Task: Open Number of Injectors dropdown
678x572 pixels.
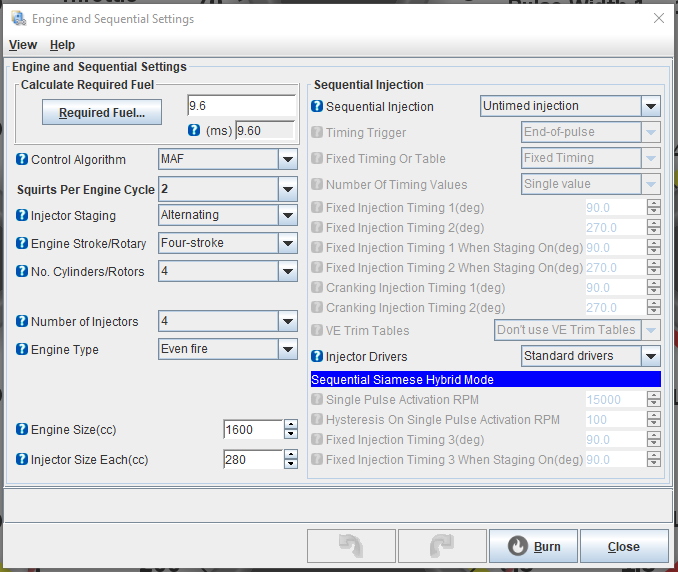Action: click(228, 321)
